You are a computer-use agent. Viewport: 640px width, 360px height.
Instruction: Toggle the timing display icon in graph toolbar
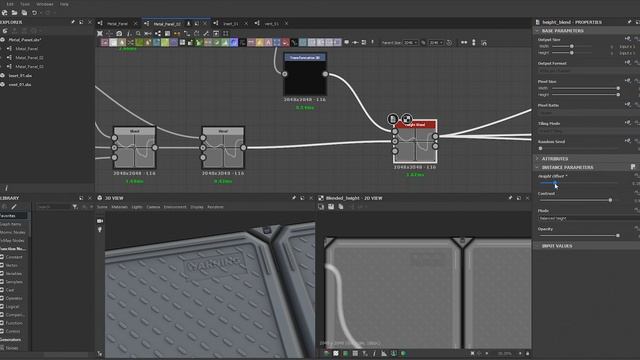[x=449, y=42]
